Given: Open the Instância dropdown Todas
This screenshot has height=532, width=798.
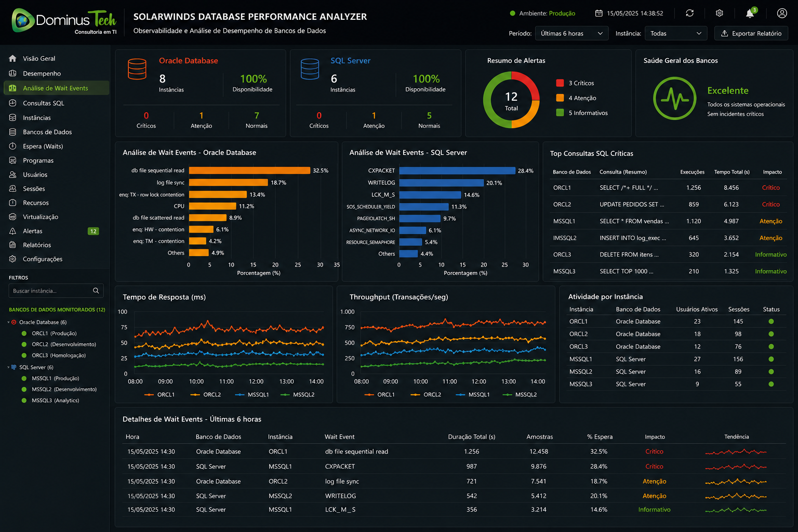Looking at the screenshot, I should [x=676, y=33].
